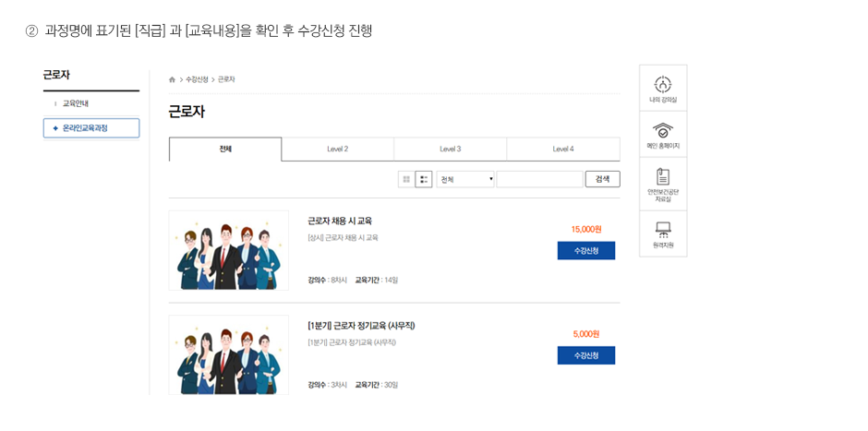Open 근로자 채용 시 교육 course thumbnail

[x=229, y=250]
